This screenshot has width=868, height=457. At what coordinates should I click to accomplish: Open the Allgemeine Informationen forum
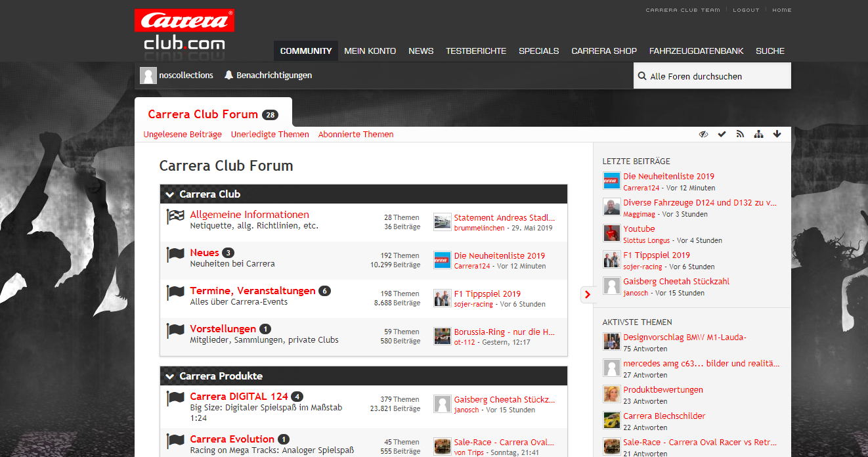point(250,214)
